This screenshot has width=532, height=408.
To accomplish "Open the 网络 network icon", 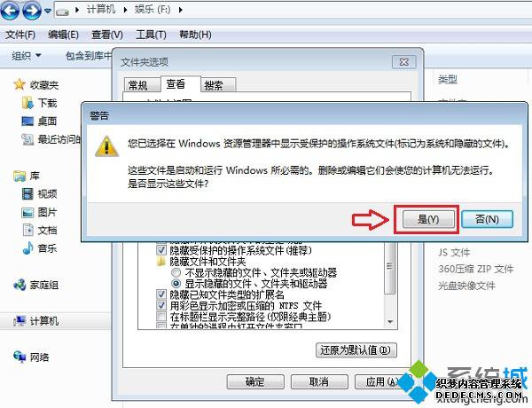I will point(20,357).
